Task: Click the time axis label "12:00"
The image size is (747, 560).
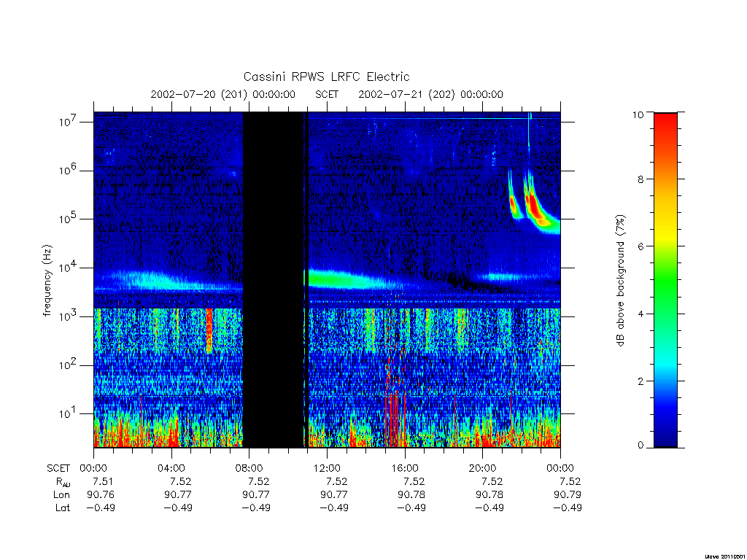Action: [327, 468]
